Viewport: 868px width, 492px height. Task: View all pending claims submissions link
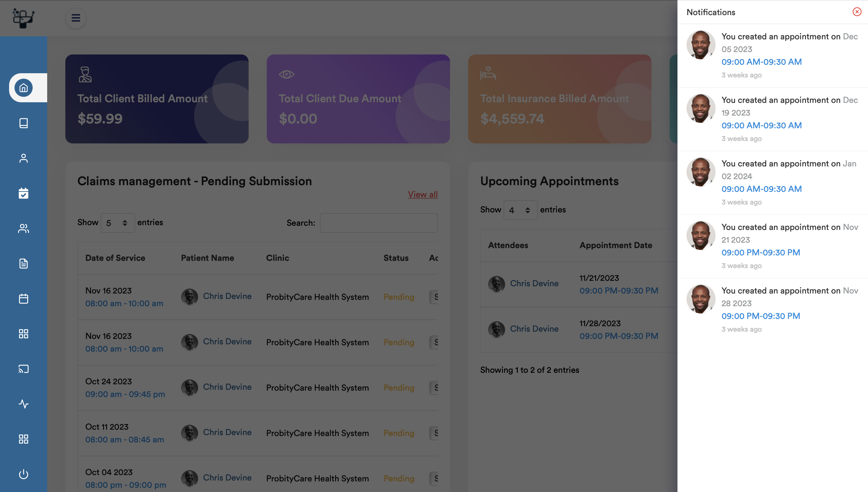423,194
